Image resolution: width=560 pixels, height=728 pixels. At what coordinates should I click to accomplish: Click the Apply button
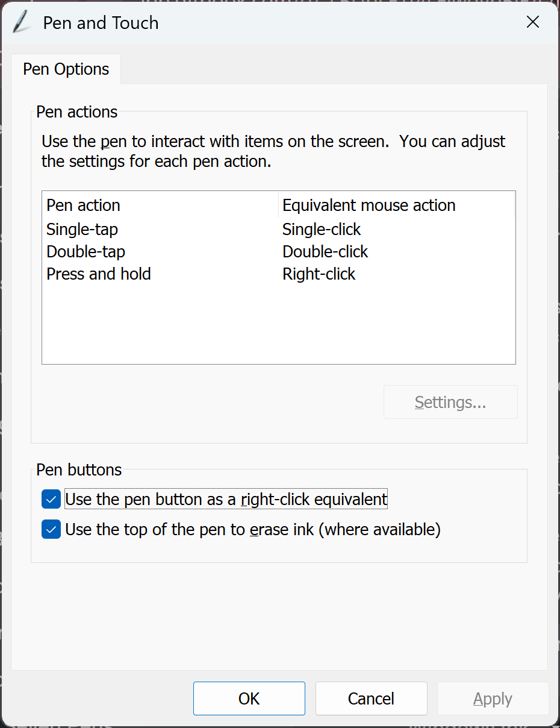point(492,698)
